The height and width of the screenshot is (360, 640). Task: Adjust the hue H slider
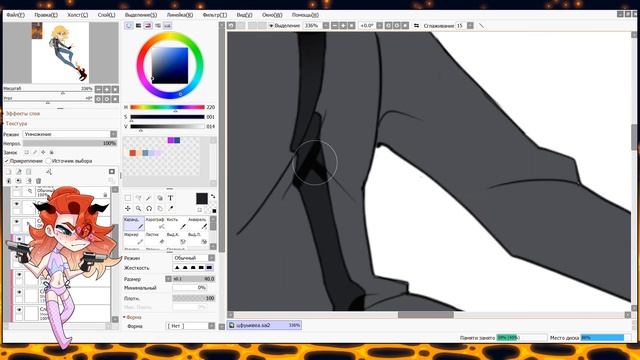[x=167, y=107]
